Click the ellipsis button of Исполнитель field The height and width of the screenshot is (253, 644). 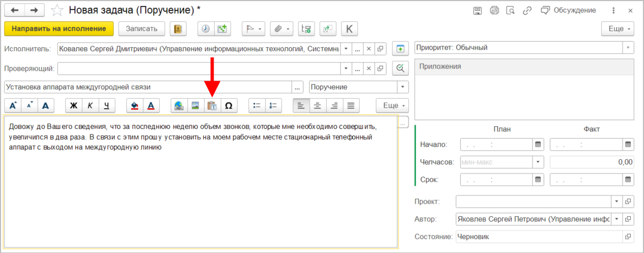357,49
